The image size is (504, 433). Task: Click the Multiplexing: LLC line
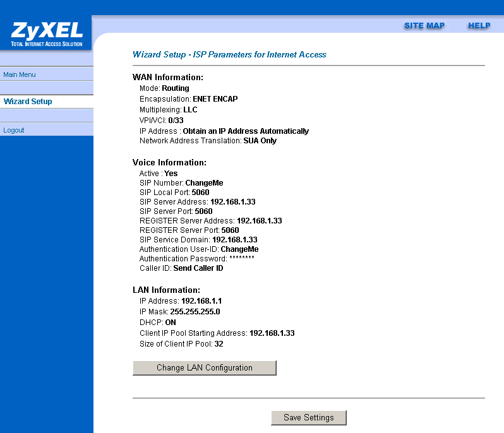[169, 110]
